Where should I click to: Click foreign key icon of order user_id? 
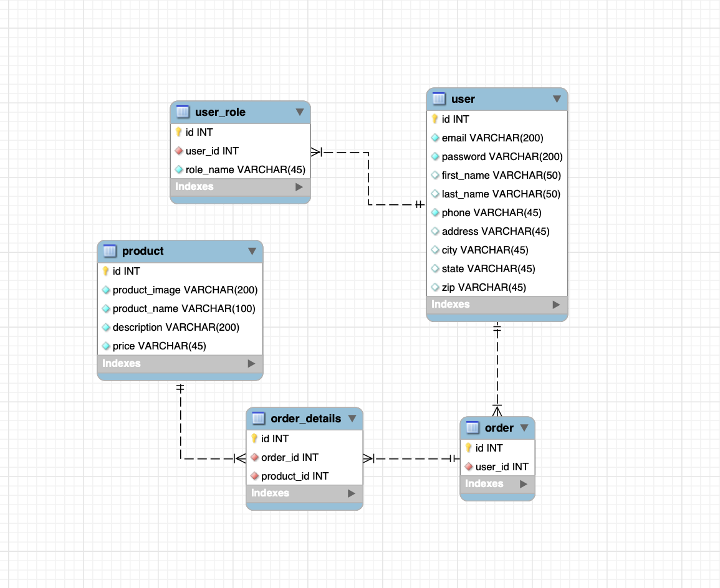coord(469,467)
